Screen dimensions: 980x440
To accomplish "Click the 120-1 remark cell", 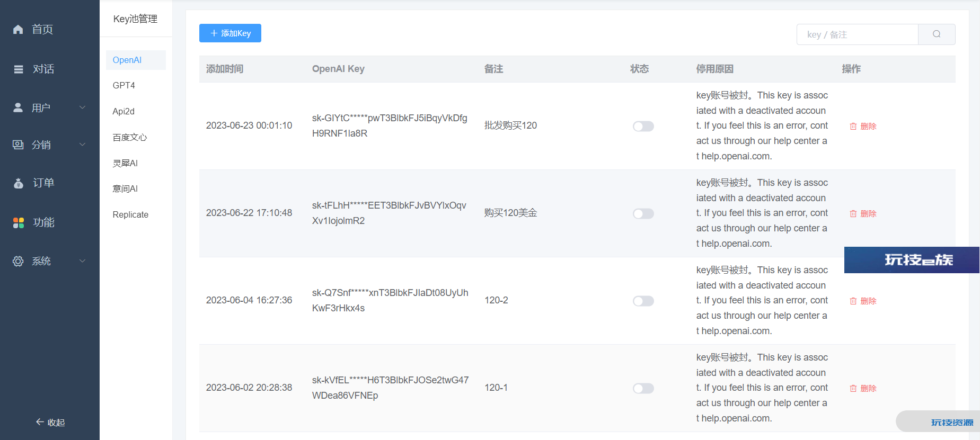I will [x=496, y=388].
